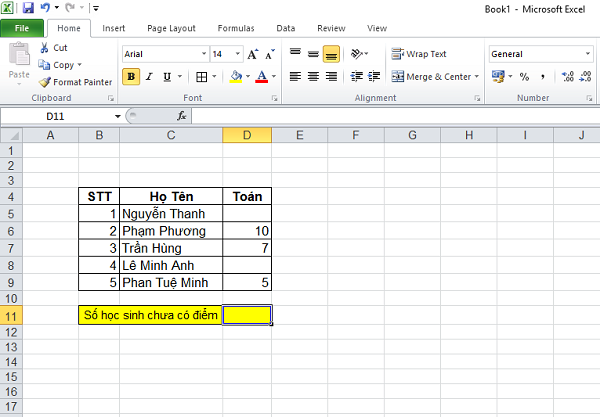Open the font size 14 dropdown
The width and height of the screenshot is (600, 417).
click(238, 54)
